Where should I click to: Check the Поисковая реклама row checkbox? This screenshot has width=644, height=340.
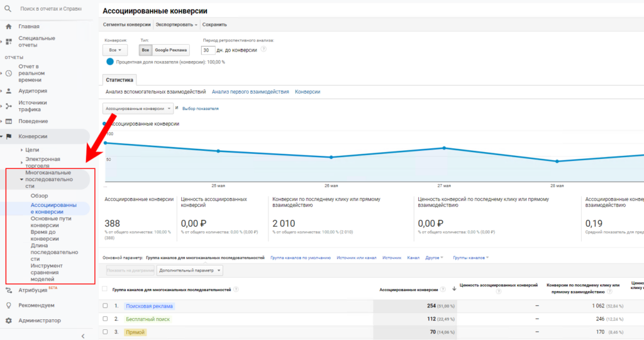click(x=105, y=306)
